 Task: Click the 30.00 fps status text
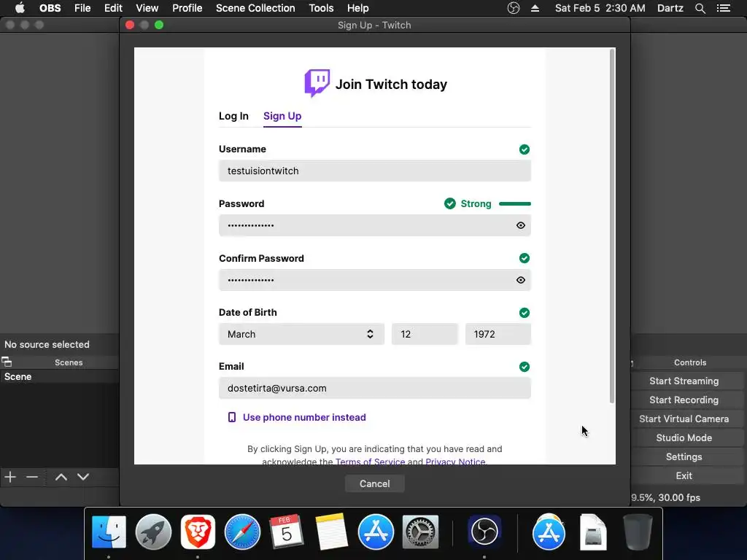coord(679,497)
